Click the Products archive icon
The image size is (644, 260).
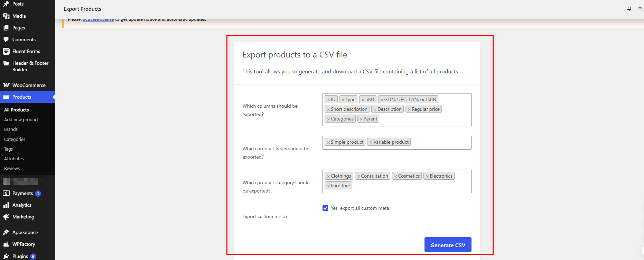[x=6, y=97]
